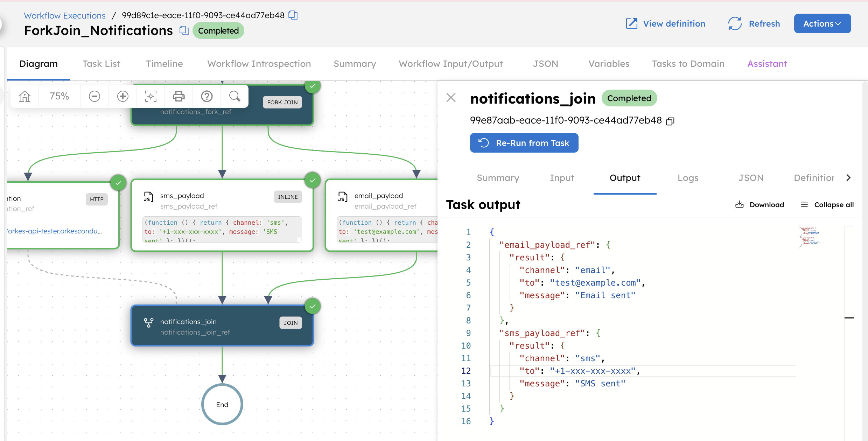868x441 pixels.
Task: Close the notifications_join details panel
Action: (x=451, y=98)
